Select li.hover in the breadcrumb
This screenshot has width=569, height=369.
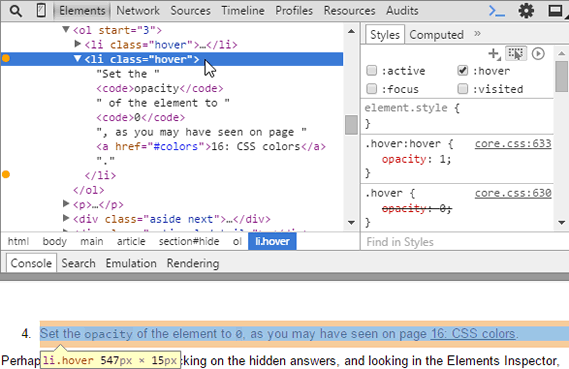pos(272,241)
